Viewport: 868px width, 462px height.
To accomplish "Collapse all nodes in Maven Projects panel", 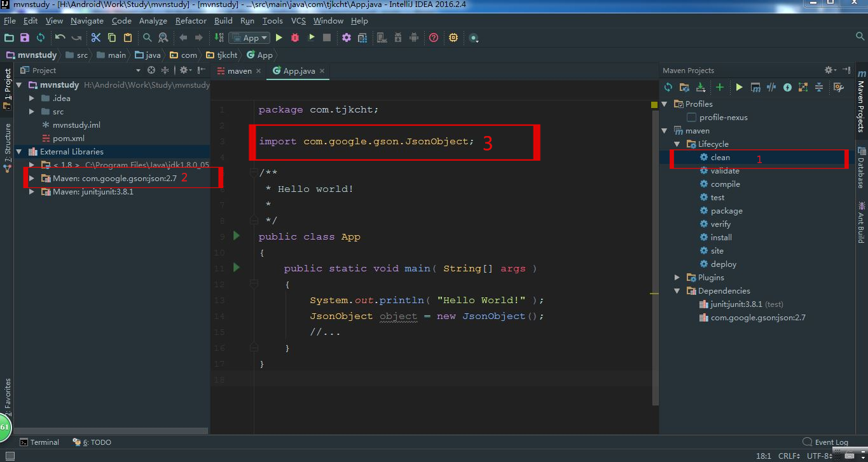I will point(819,87).
